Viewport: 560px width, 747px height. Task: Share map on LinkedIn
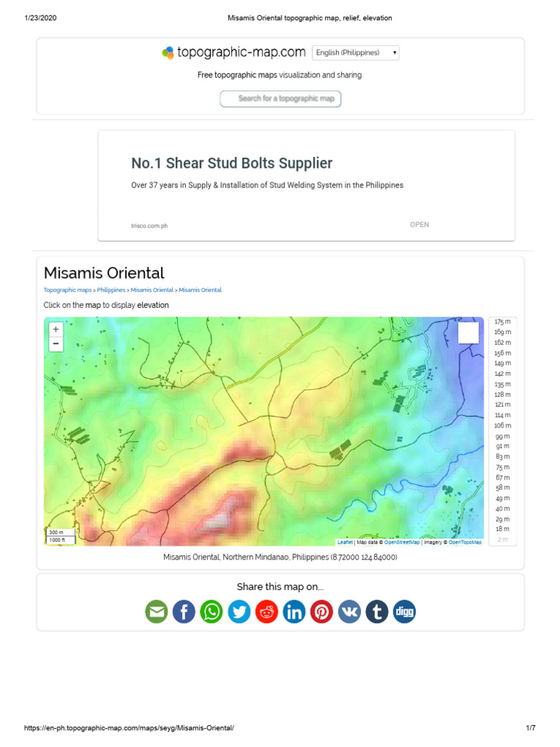coord(295,612)
